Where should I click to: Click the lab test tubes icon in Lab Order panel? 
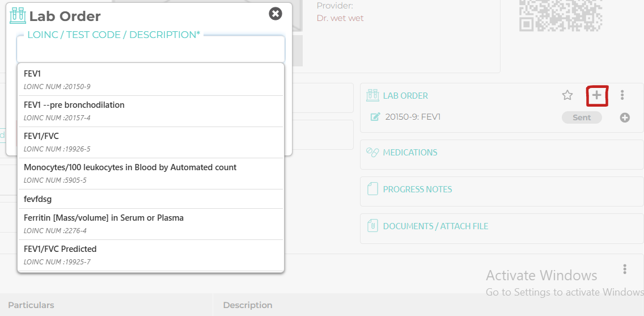click(372, 95)
